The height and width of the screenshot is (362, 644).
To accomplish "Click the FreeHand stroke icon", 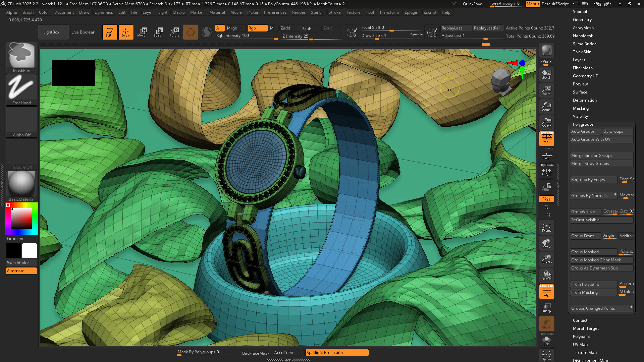I will pos(21,88).
